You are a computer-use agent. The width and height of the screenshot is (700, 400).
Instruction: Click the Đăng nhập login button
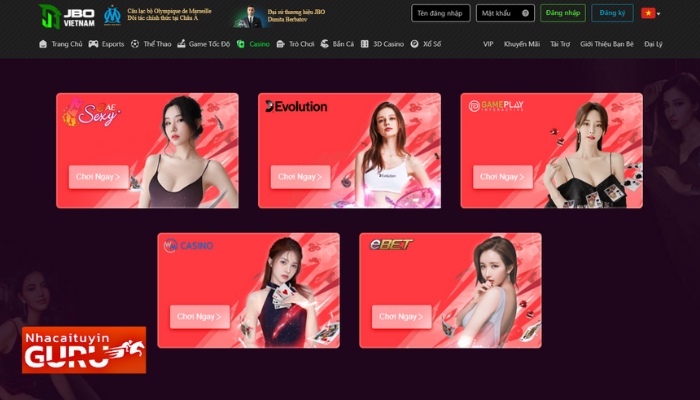click(x=562, y=13)
